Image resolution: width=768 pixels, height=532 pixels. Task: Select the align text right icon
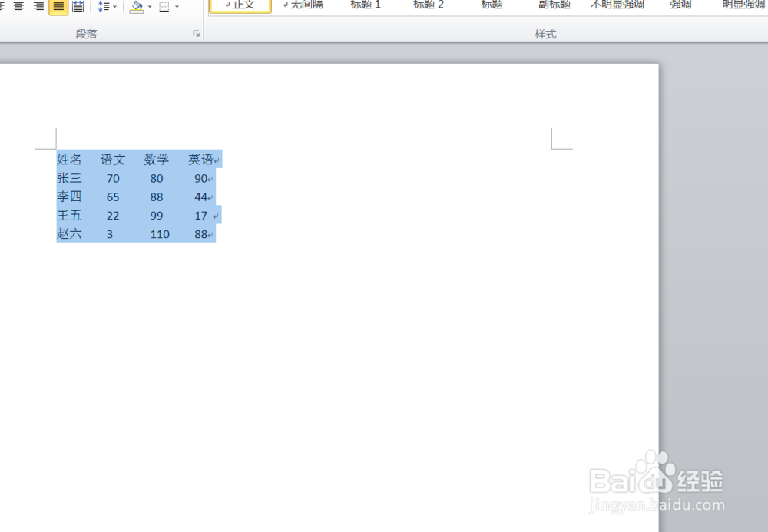pyautogui.click(x=37, y=6)
